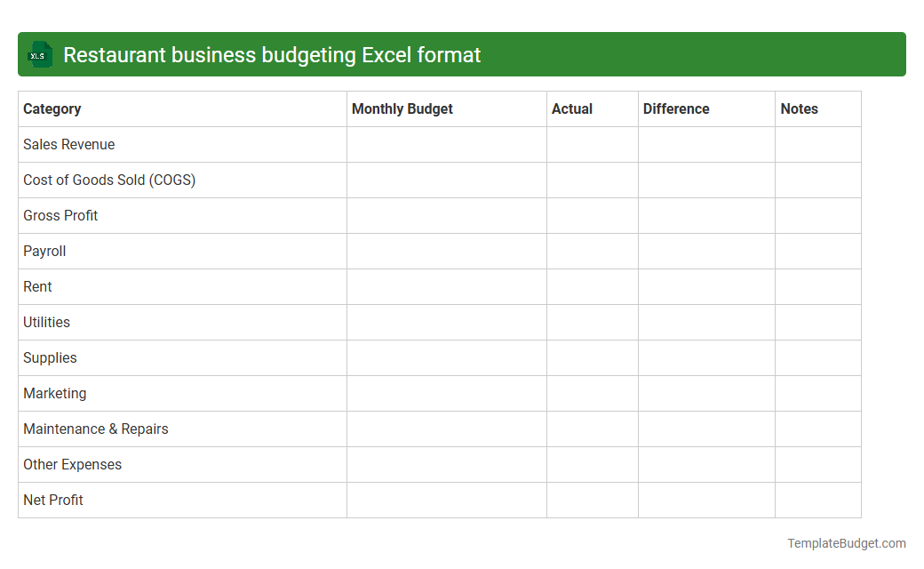Select the Category column header
Viewport: 924px width, 569px height.
[52, 108]
